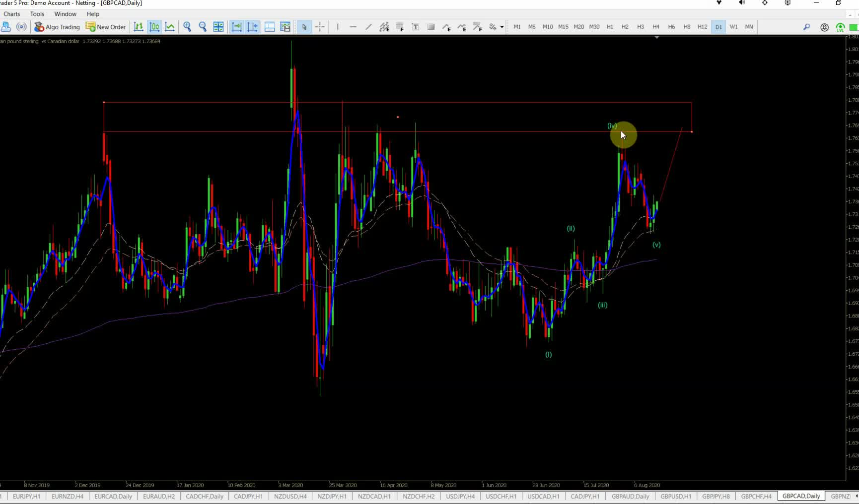Screen dimensions: 859x504
Task: Set timeframe to H1
Action: click(610, 27)
